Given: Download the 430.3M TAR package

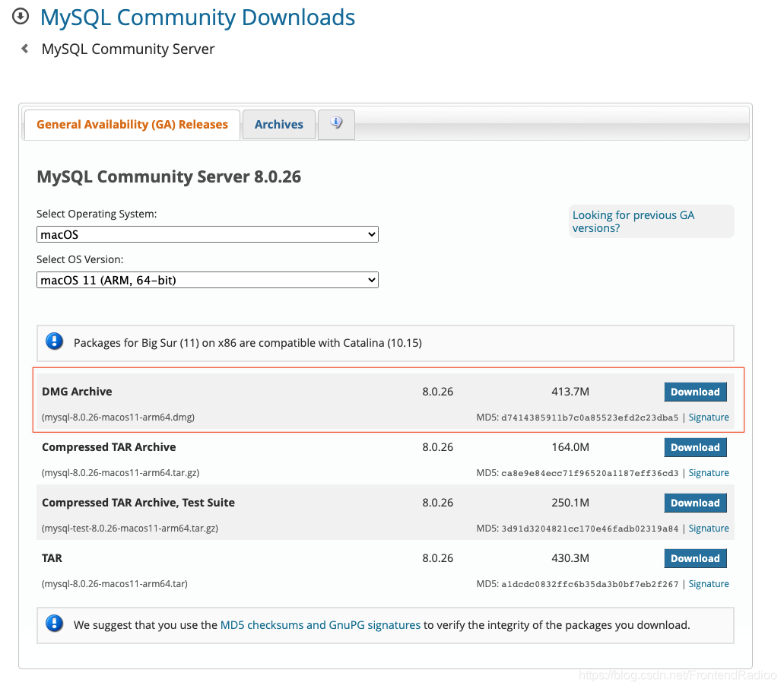Looking at the screenshot, I should coord(695,558).
